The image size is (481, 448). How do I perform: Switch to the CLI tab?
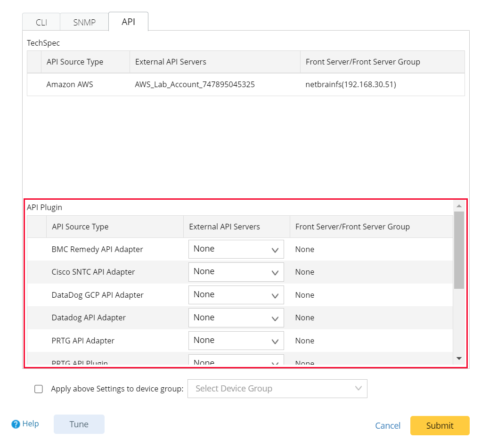tap(41, 22)
